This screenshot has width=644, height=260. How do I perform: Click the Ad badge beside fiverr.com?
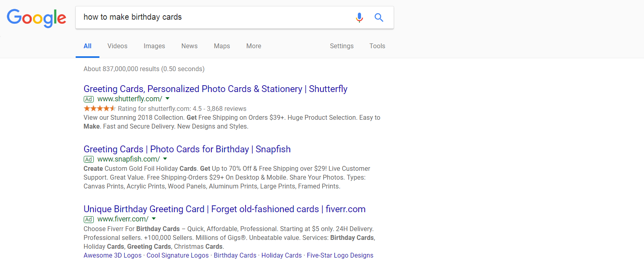point(89,219)
